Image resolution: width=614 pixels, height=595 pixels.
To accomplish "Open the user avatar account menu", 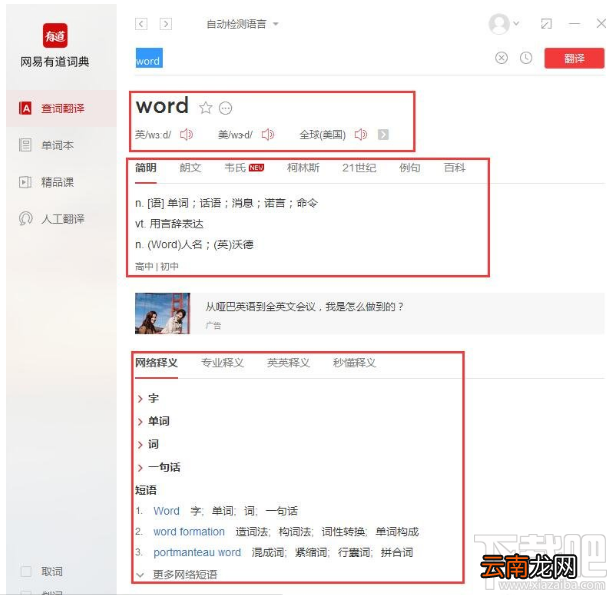I will click(x=504, y=24).
